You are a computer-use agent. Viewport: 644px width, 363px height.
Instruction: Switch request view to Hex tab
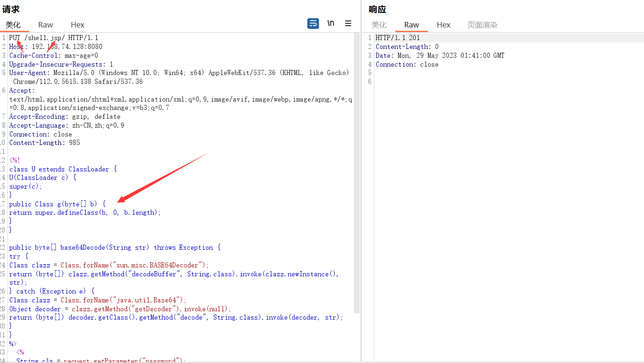[x=78, y=25]
